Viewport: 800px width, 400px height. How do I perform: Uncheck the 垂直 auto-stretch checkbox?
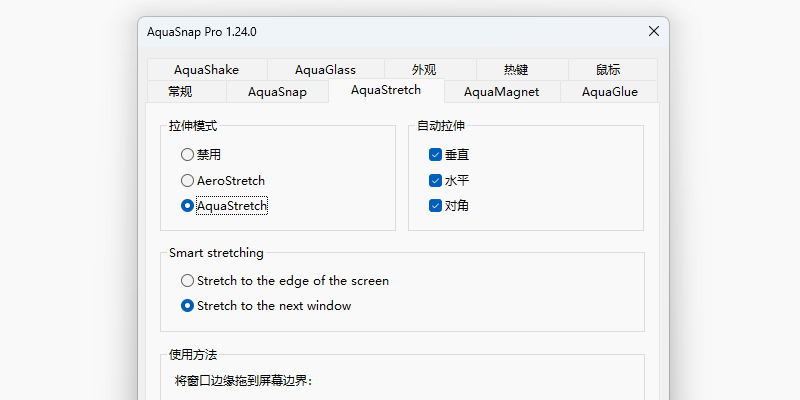[435, 155]
